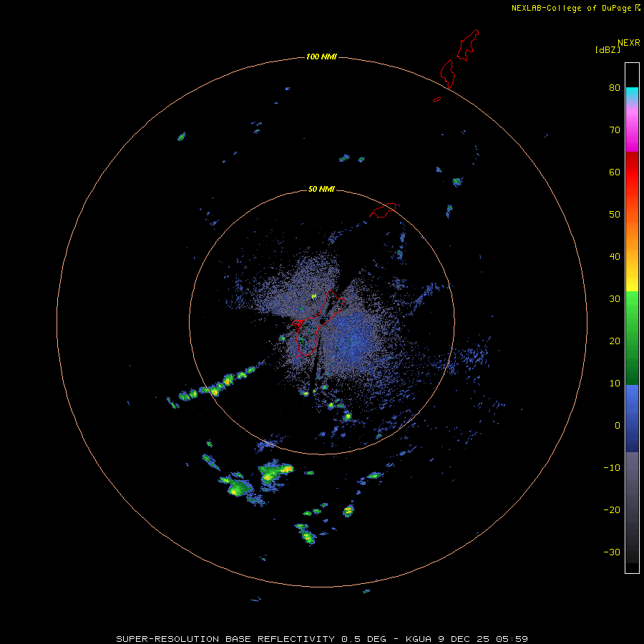Click the 0 dBZ scale value
Image resolution: width=644 pixels, height=644 pixels.
point(618,426)
